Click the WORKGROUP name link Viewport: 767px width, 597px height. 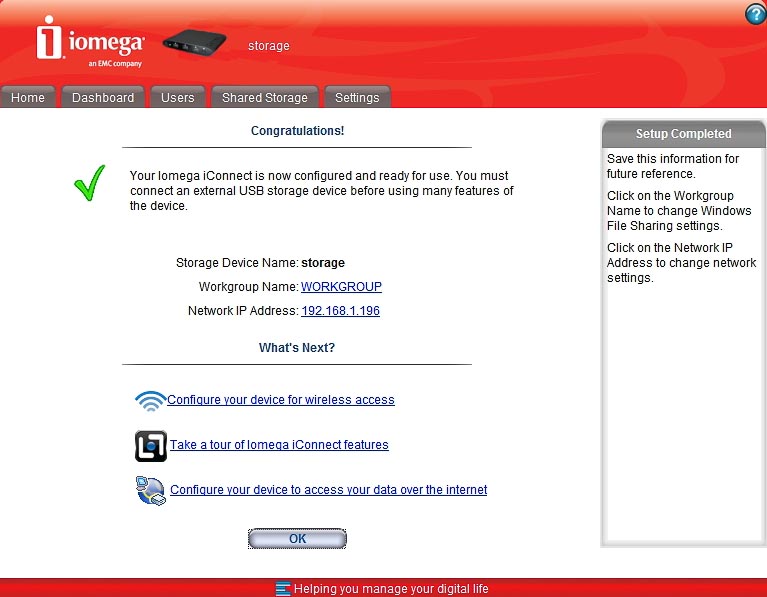[341, 287]
